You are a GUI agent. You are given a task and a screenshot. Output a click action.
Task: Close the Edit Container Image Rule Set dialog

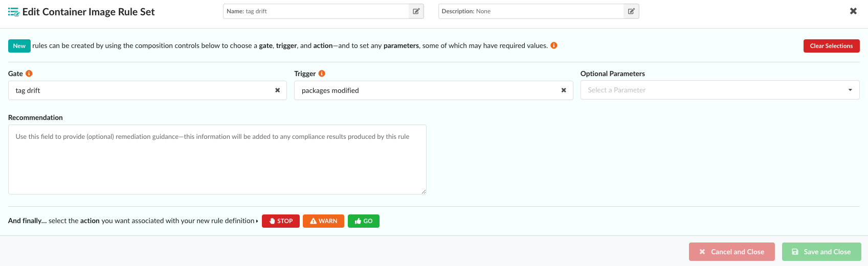(x=853, y=11)
